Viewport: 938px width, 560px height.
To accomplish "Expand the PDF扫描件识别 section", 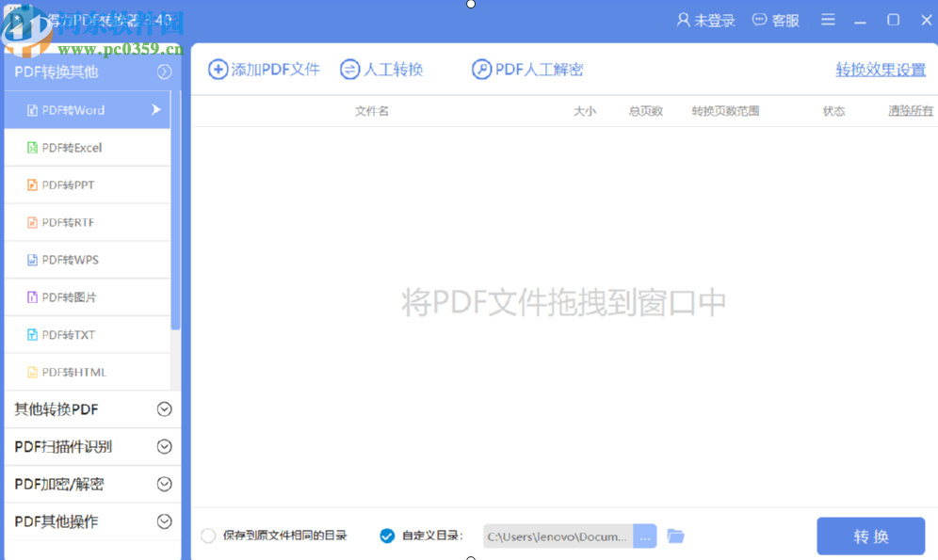I will coord(165,446).
